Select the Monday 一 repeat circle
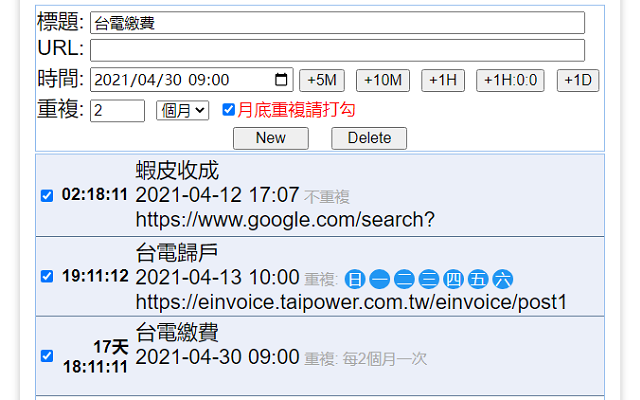The image size is (640, 400). point(380,280)
